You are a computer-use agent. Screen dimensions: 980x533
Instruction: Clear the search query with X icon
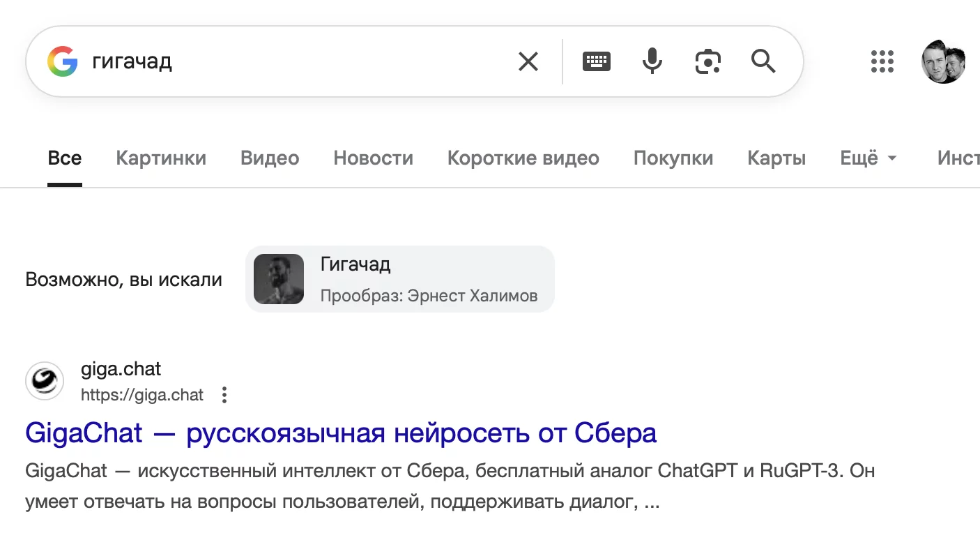(x=528, y=62)
